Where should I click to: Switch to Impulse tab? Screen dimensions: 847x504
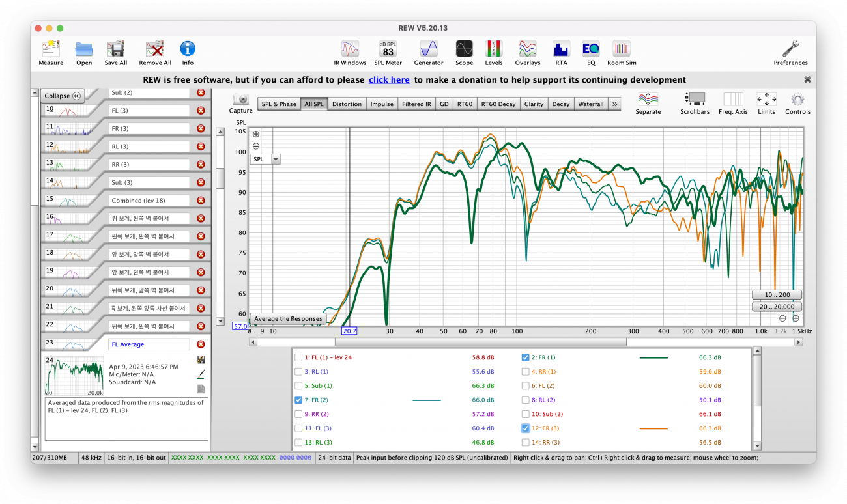(382, 104)
